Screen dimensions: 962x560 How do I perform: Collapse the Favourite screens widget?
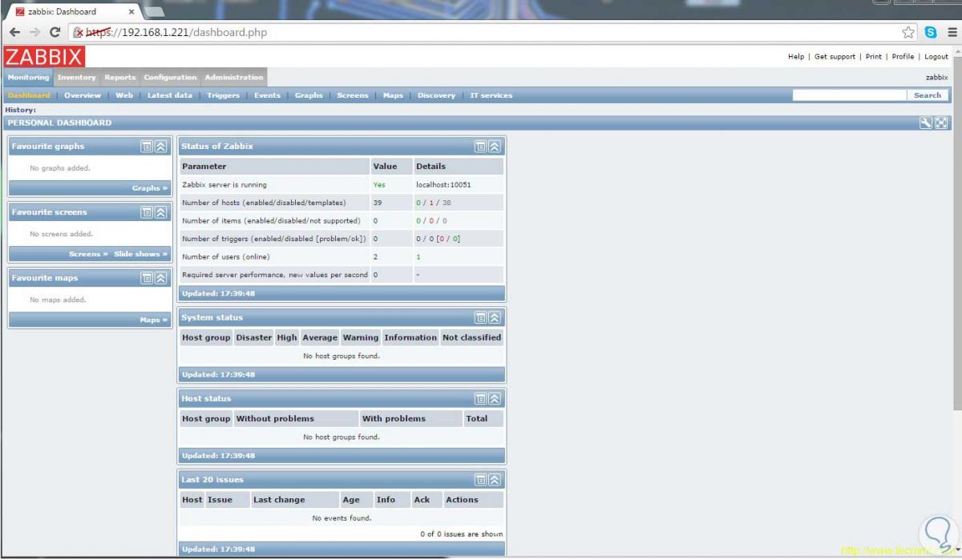point(160,212)
